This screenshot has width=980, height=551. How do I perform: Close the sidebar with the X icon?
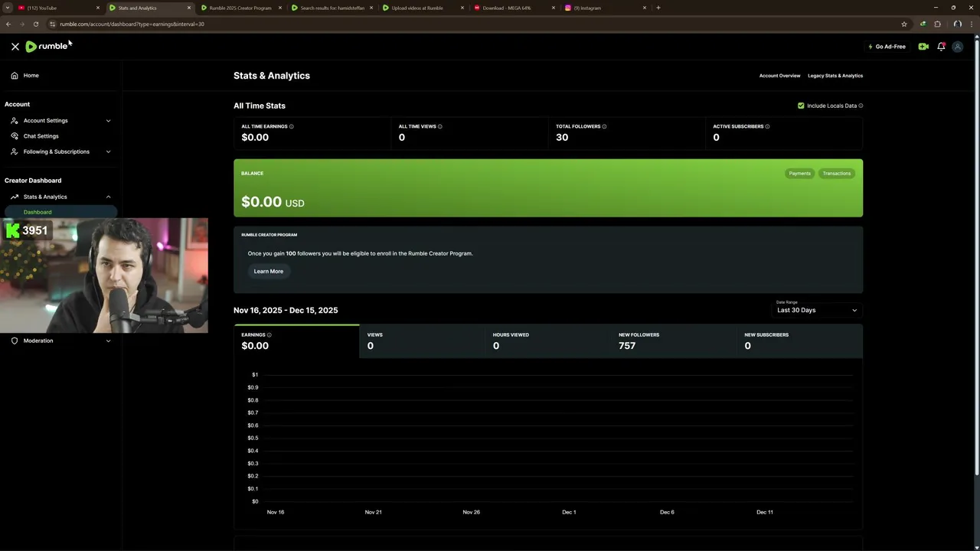coord(15,47)
